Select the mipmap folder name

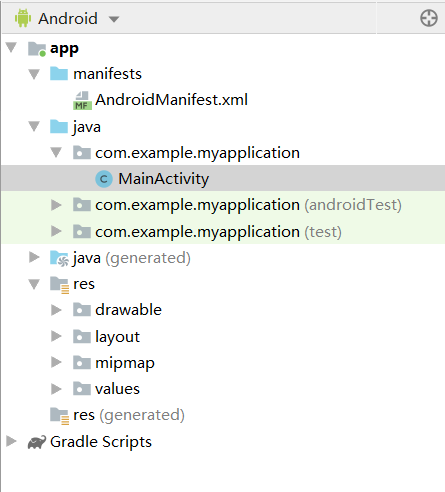point(125,364)
